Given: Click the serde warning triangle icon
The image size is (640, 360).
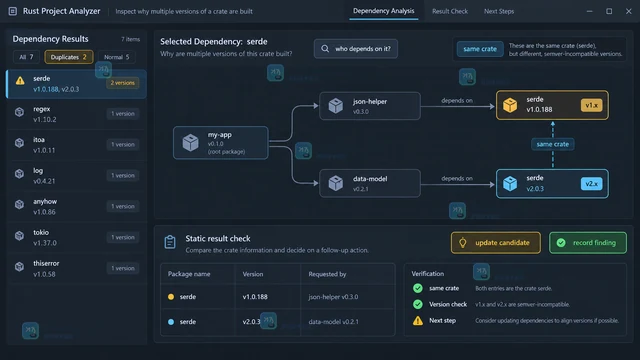Looking at the screenshot, I should click(20, 81).
